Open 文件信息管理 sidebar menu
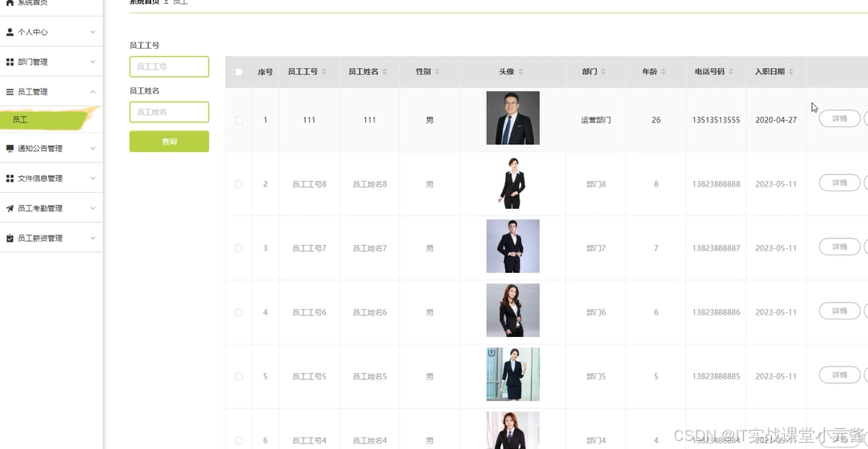The height and width of the screenshot is (449, 868). click(51, 178)
